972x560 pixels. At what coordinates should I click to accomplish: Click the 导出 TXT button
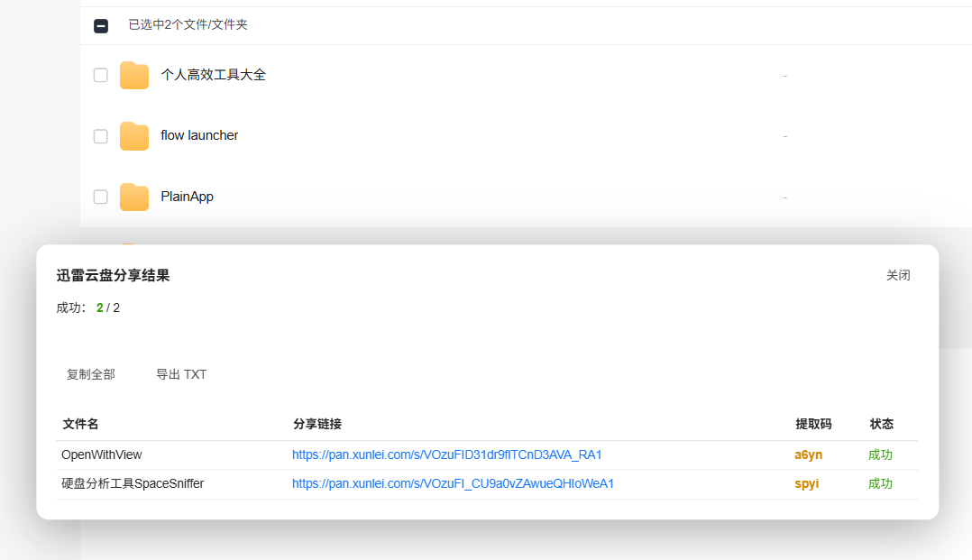(x=181, y=374)
